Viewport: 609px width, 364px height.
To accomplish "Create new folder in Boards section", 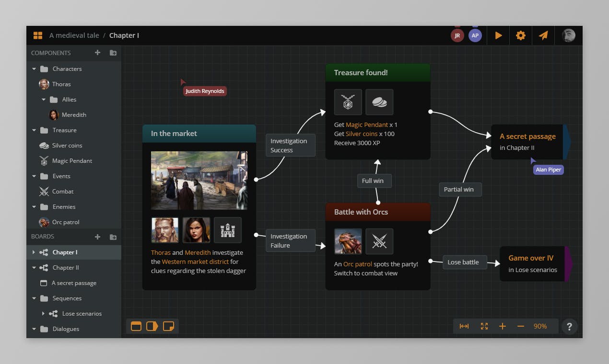I will click(113, 237).
